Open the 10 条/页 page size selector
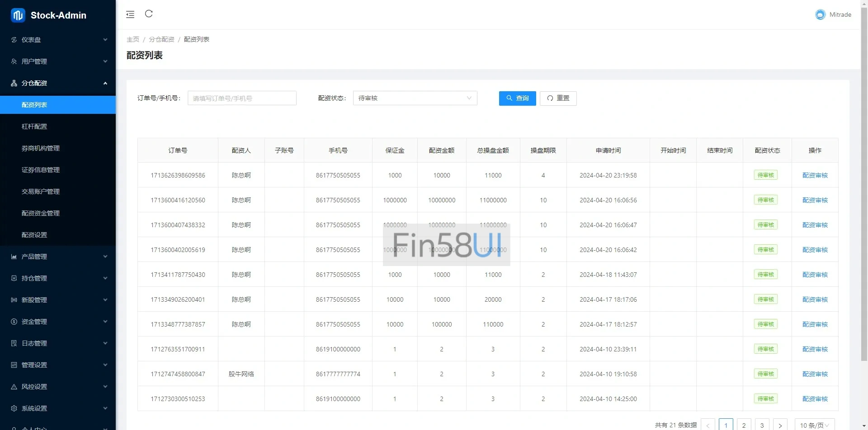Screen dimensions: 868x430 [814, 425]
